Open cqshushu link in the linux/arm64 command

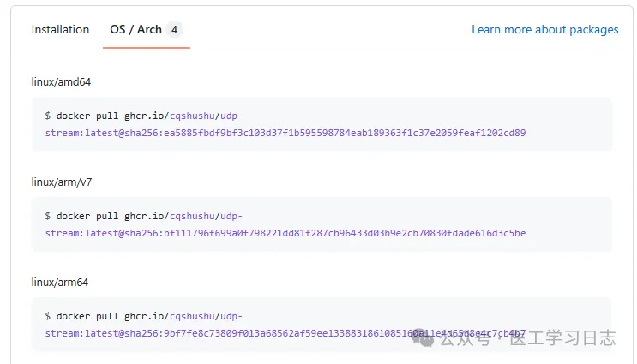tap(192, 316)
